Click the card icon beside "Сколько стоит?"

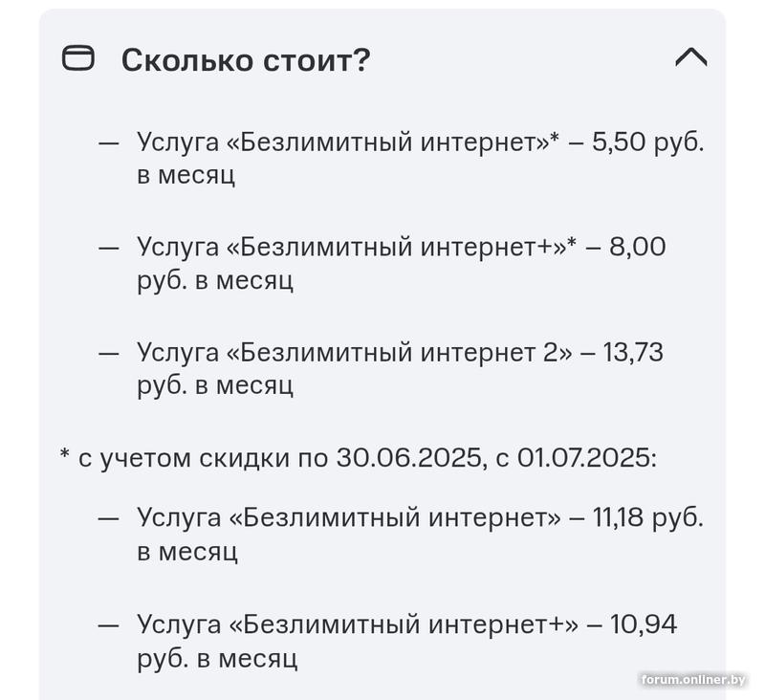[x=78, y=59]
